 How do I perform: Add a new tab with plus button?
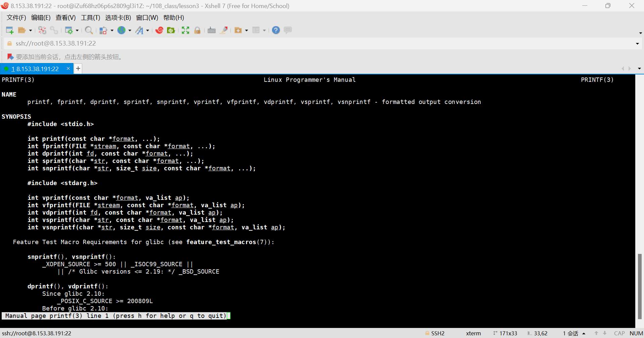78,69
